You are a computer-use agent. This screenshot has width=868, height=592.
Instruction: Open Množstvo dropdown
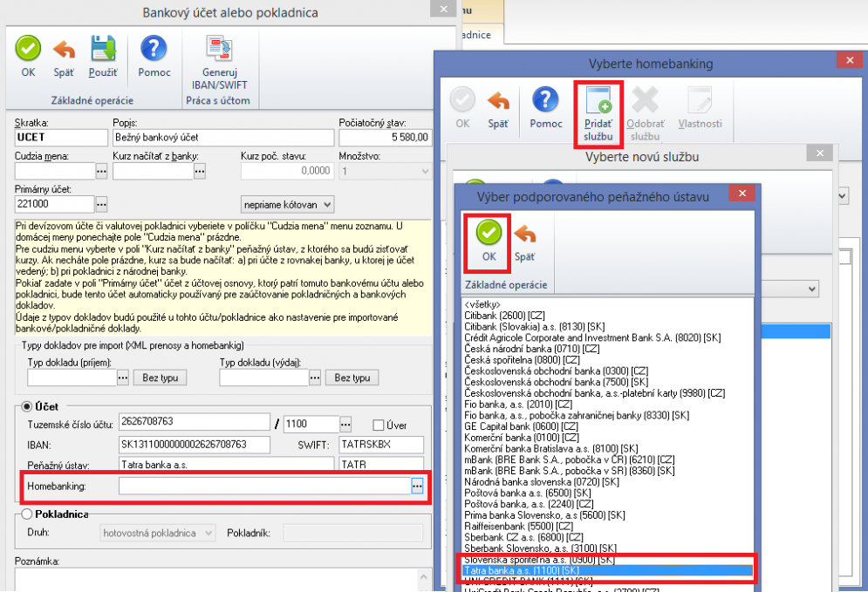pos(386,171)
